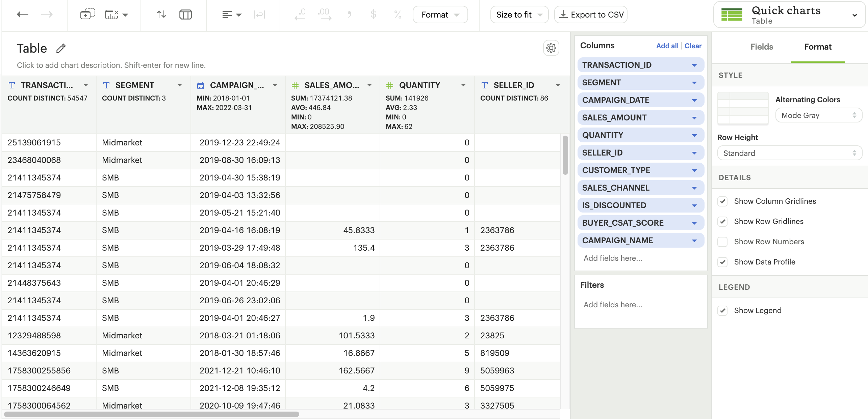This screenshot has width=868, height=419.
Task: Open the Alternating Colors Mode Gray dropdown
Action: pos(818,115)
